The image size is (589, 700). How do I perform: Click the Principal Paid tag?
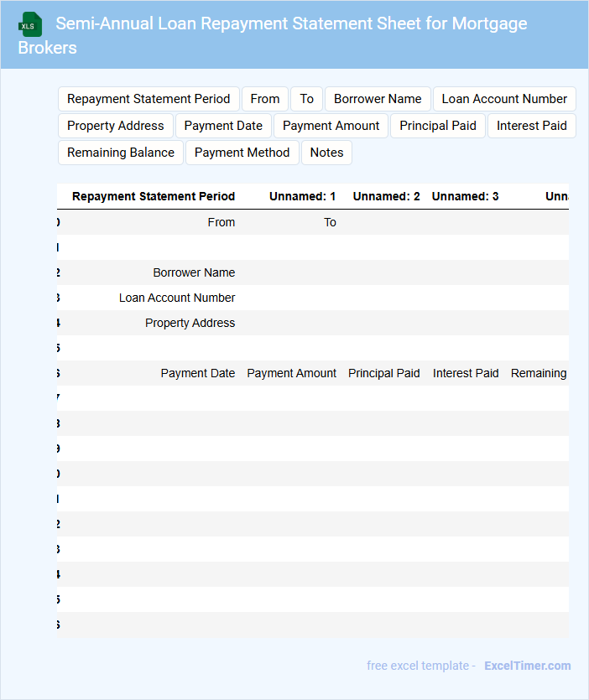tap(438, 126)
